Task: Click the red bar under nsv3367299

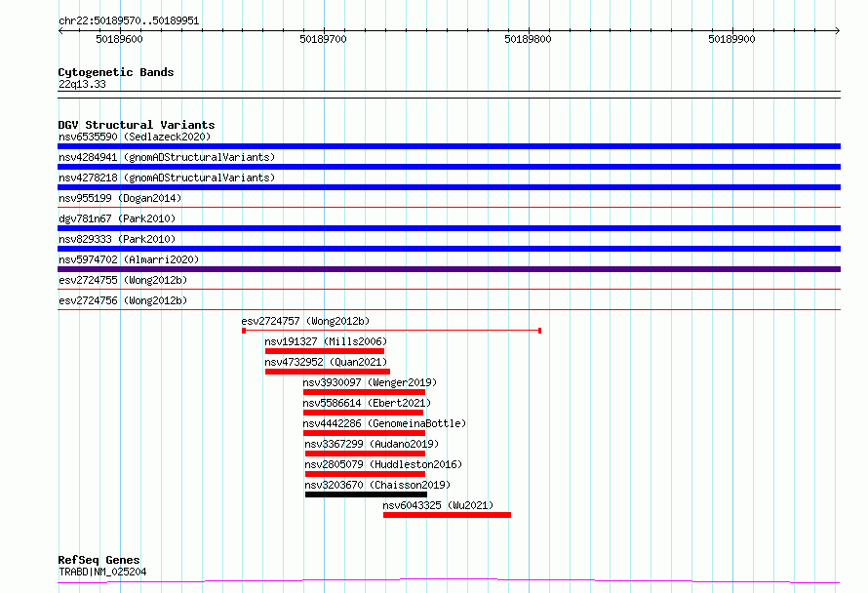Action: point(366,454)
